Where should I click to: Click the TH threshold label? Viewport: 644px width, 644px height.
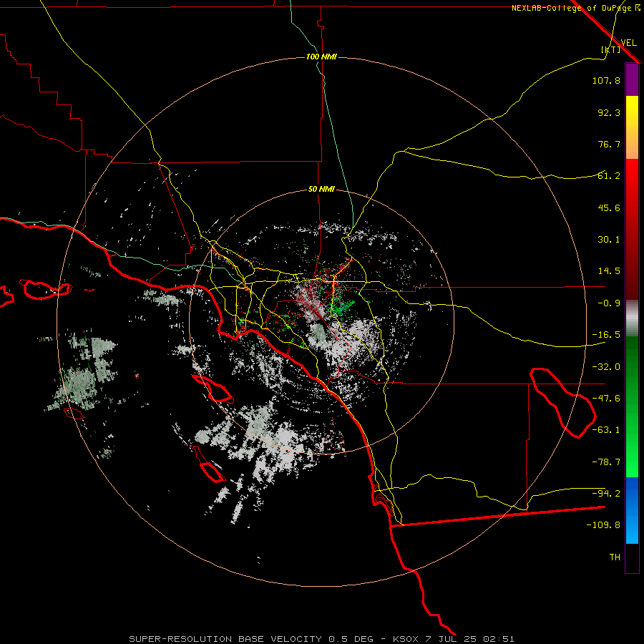click(615, 557)
